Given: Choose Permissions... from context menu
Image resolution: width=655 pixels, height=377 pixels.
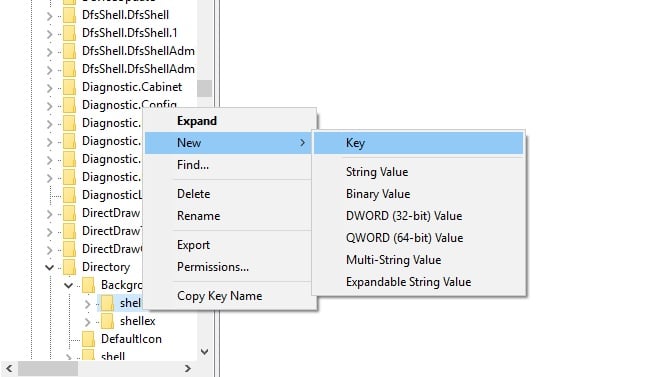Looking at the screenshot, I should click(213, 267).
